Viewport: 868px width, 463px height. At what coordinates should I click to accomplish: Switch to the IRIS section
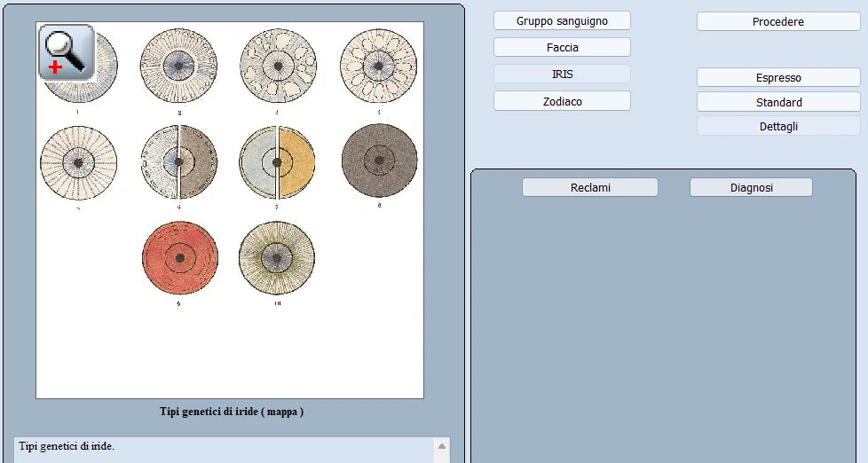[x=562, y=75]
